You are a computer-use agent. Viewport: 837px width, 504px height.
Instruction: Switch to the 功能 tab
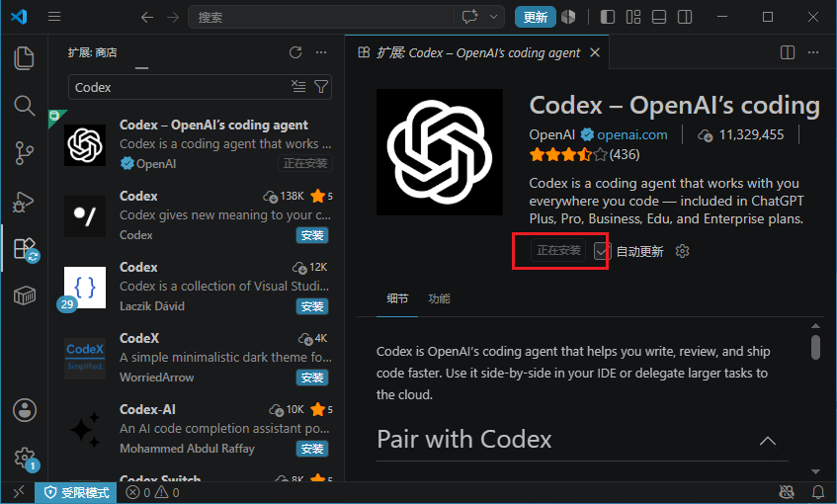pyautogui.click(x=439, y=299)
